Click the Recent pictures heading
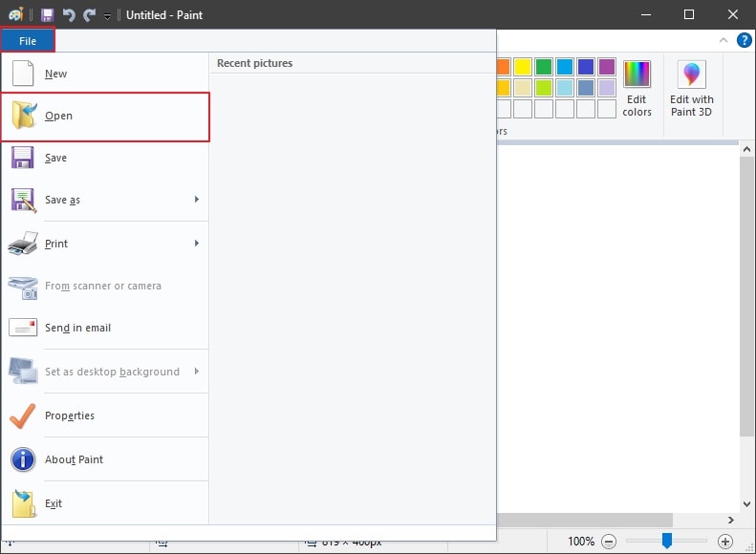The height and width of the screenshot is (554, 756). [x=254, y=63]
